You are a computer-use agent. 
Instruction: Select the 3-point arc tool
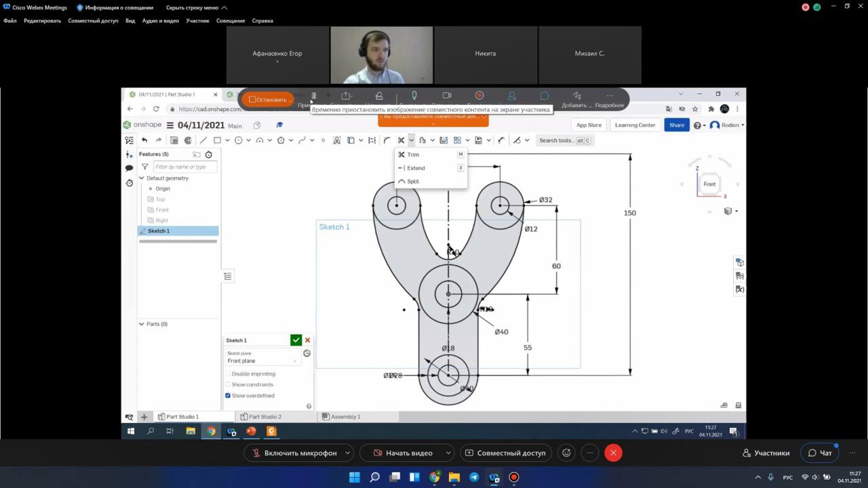[259, 140]
